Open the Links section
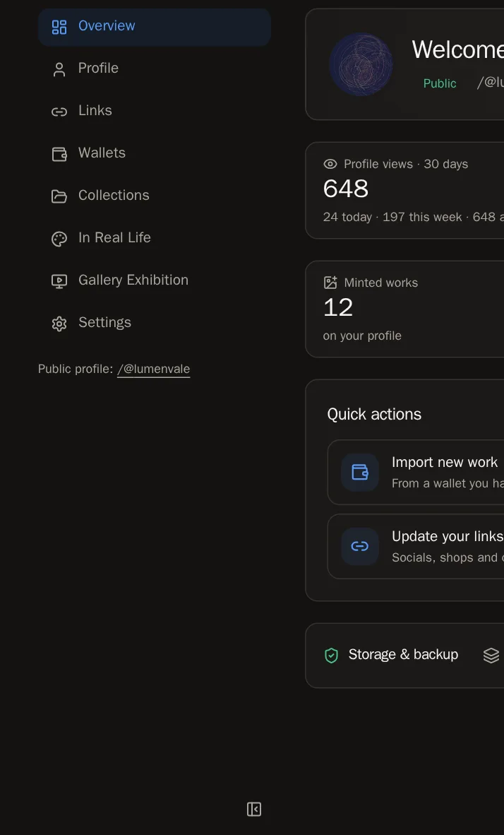 coord(155,112)
